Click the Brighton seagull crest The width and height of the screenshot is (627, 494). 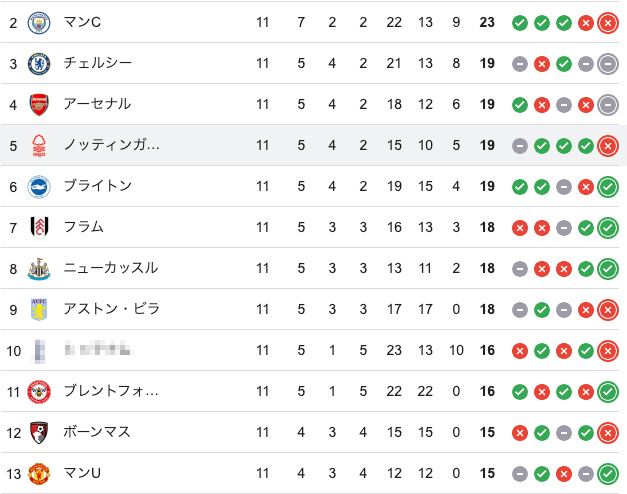[x=39, y=187]
